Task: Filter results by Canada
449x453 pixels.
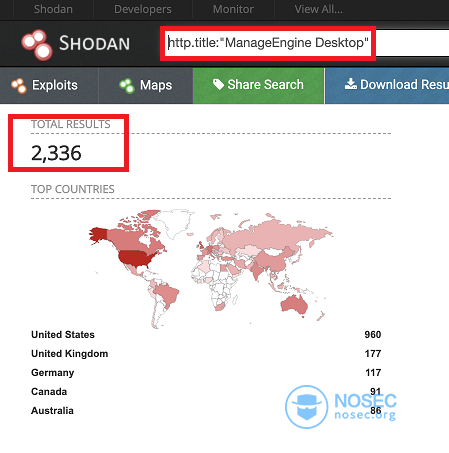Action: (49, 391)
